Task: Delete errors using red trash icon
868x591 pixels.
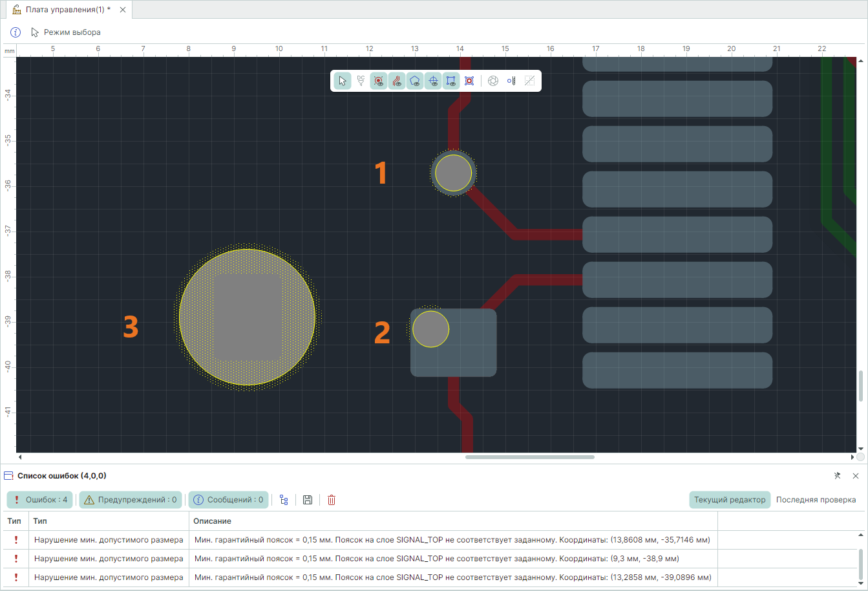Action: 332,500
